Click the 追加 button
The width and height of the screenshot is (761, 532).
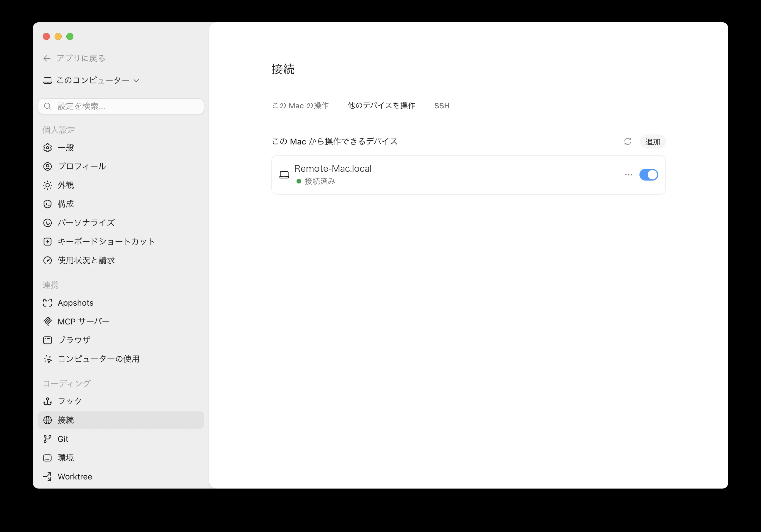pyautogui.click(x=653, y=142)
